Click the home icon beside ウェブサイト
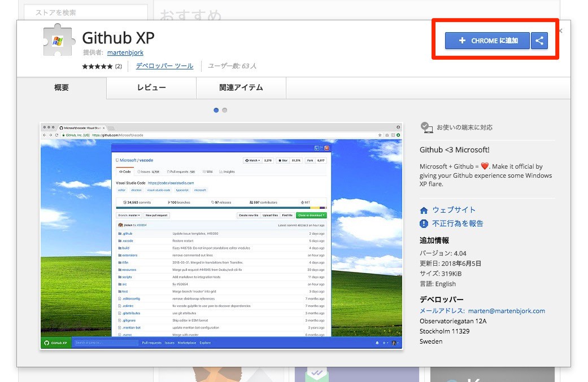This screenshot has width=588, height=382. click(x=424, y=210)
